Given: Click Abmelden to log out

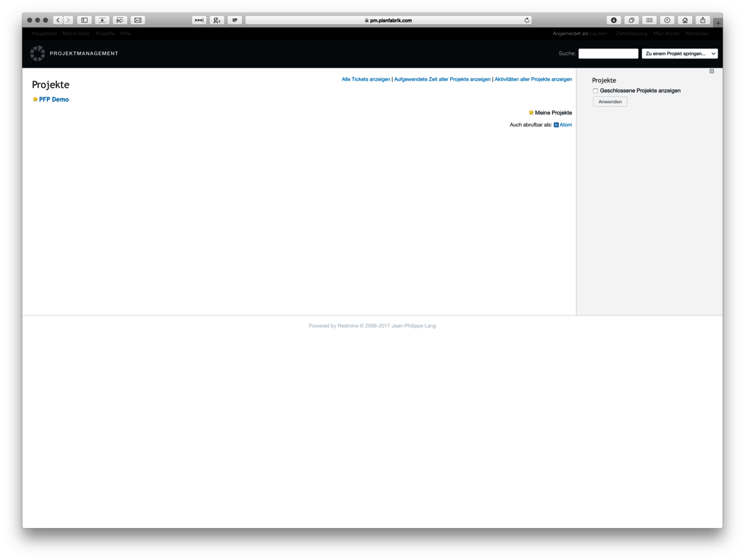Looking at the screenshot, I should coord(697,34).
